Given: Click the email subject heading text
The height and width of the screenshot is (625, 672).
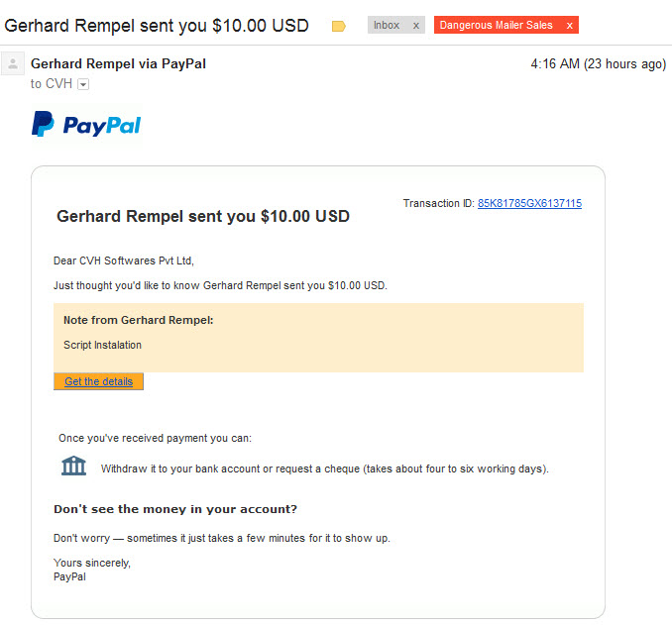Looking at the screenshot, I should pos(157,26).
